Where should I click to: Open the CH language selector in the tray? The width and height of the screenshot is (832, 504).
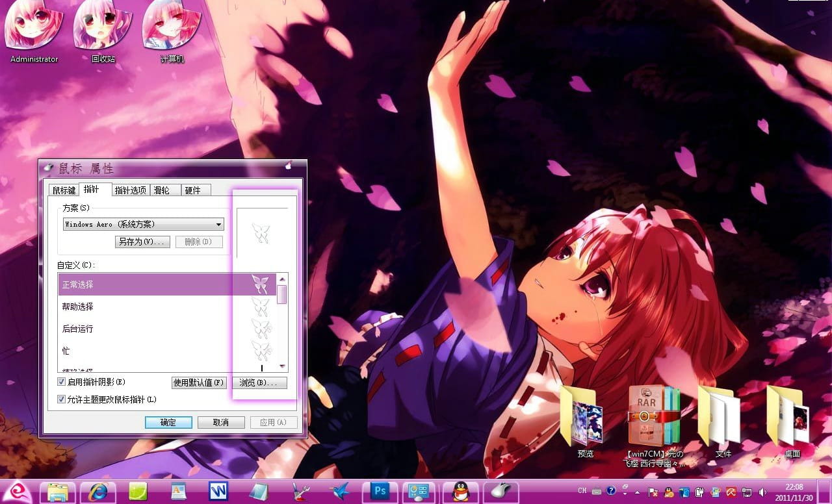pos(582,491)
